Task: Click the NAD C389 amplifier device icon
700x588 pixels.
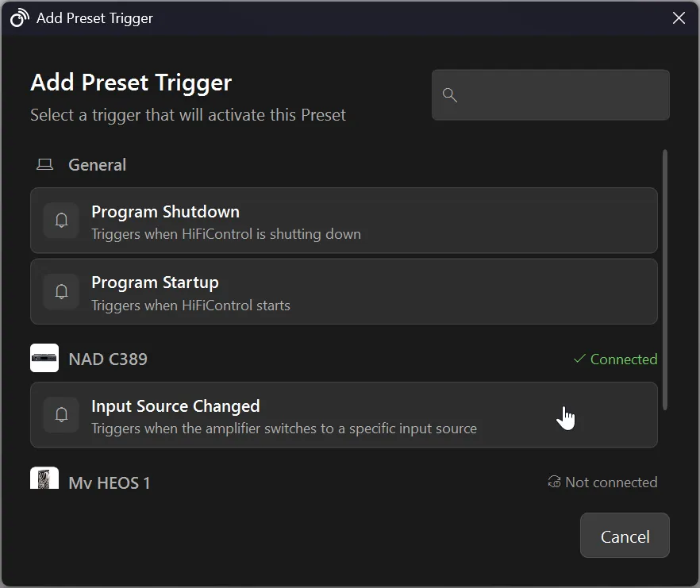Action: pos(44,358)
